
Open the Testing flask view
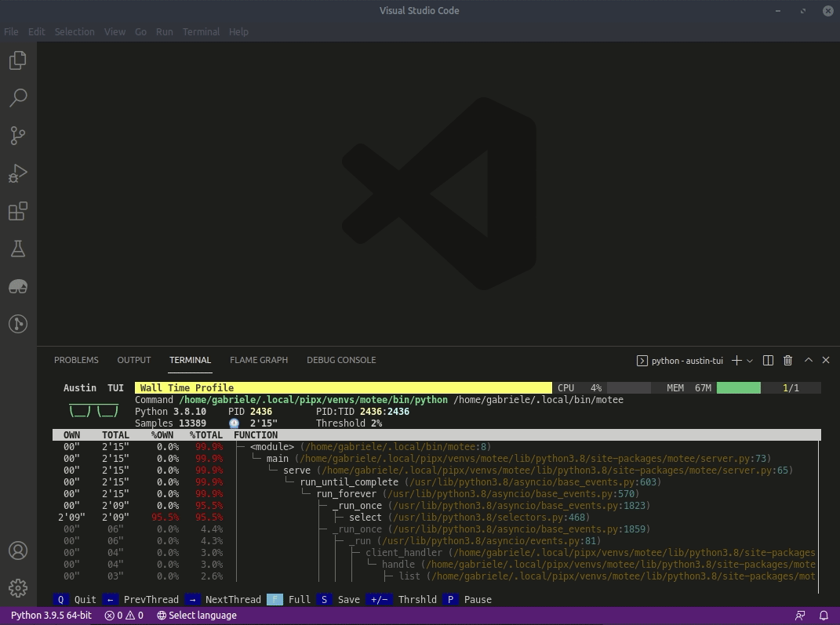pyautogui.click(x=18, y=249)
